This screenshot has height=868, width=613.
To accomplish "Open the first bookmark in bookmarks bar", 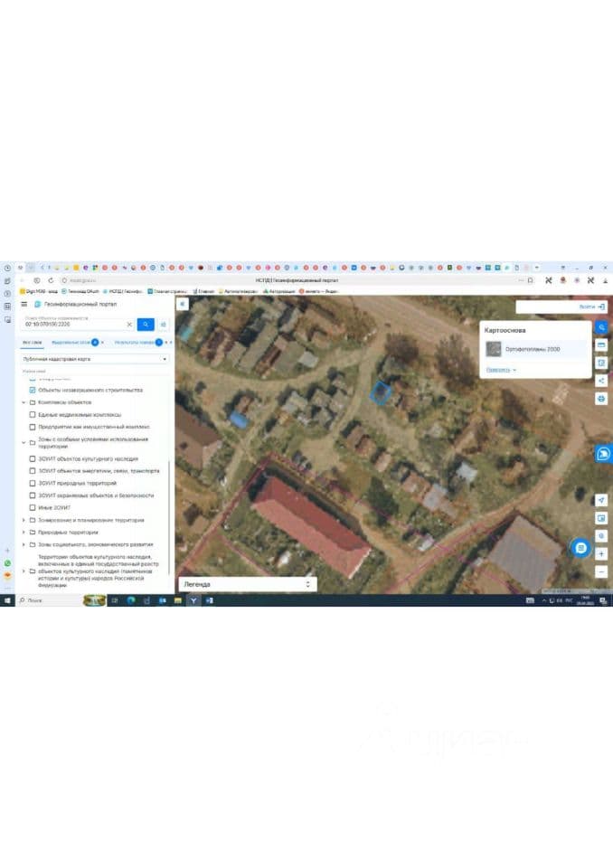I will 39,291.
